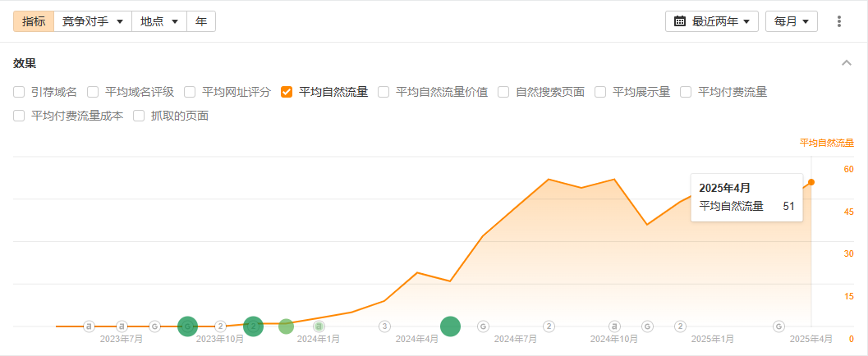Image resolution: width=868 pixels, height=356 pixels.
Task: Click the 2025年4月 tooltip box
Action: point(746,198)
